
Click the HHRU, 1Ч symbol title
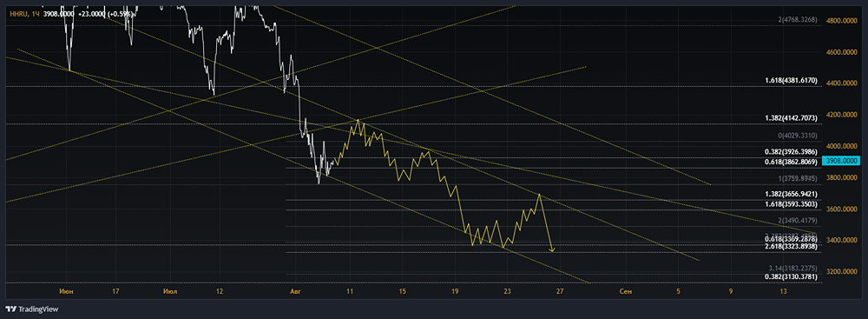point(24,13)
